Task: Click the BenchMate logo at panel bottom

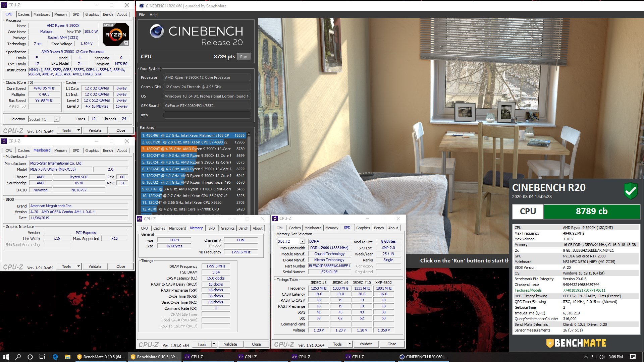Action: 576,343
